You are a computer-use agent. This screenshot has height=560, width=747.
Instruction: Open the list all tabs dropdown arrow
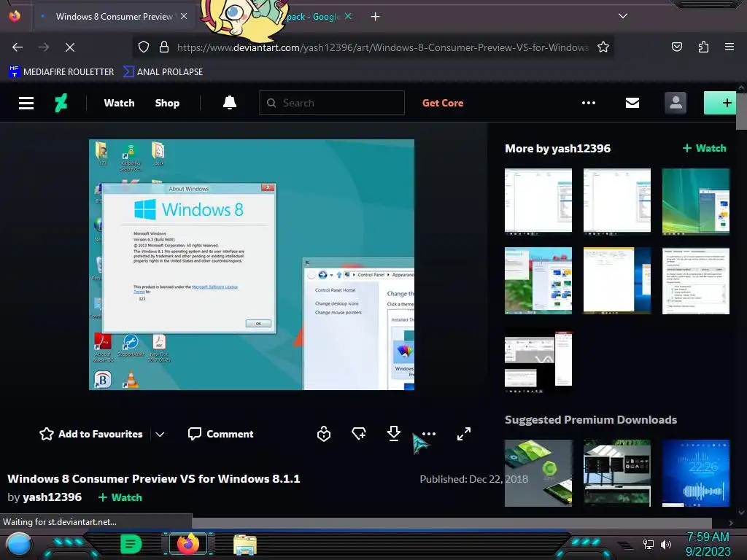tap(623, 16)
